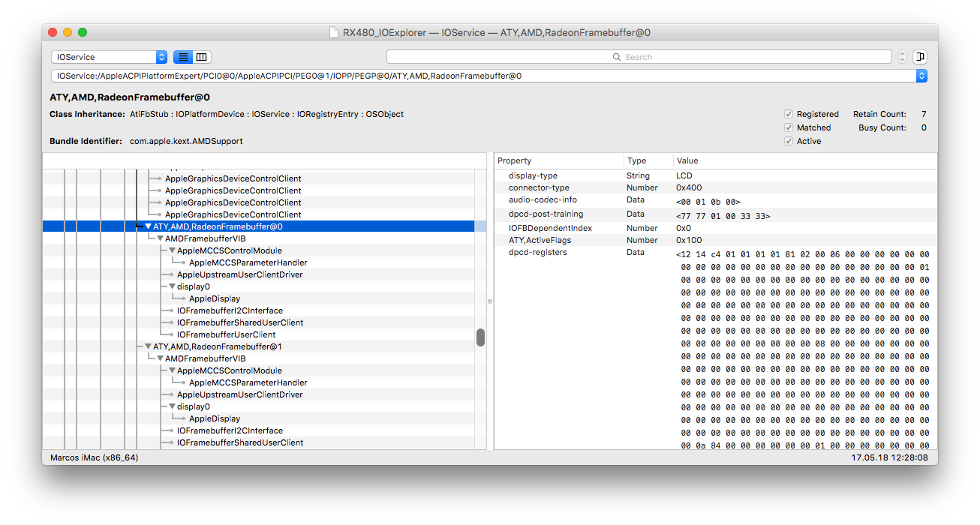
Task: Open the registry path dropdown arrow
Action: pyautogui.click(x=922, y=76)
